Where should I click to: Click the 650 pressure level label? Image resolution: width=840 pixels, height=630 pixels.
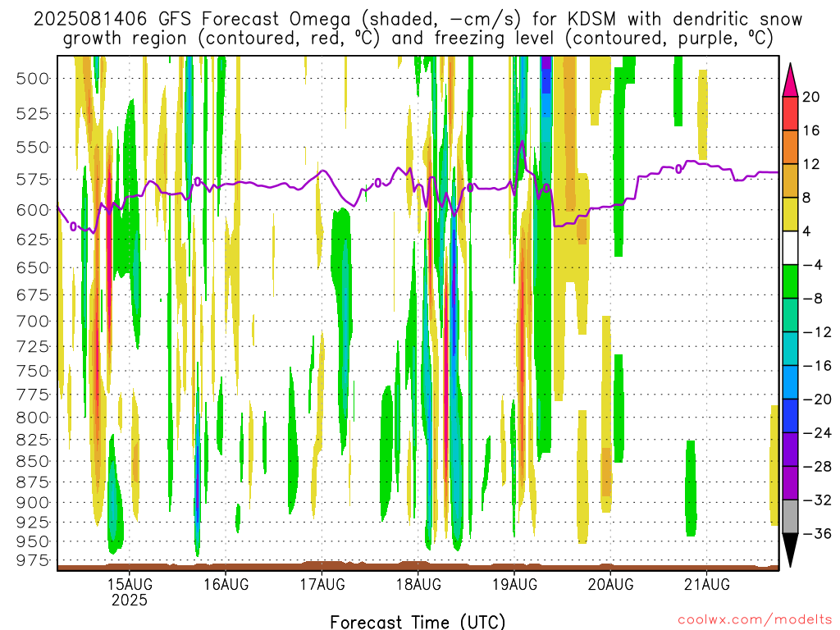(32, 267)
